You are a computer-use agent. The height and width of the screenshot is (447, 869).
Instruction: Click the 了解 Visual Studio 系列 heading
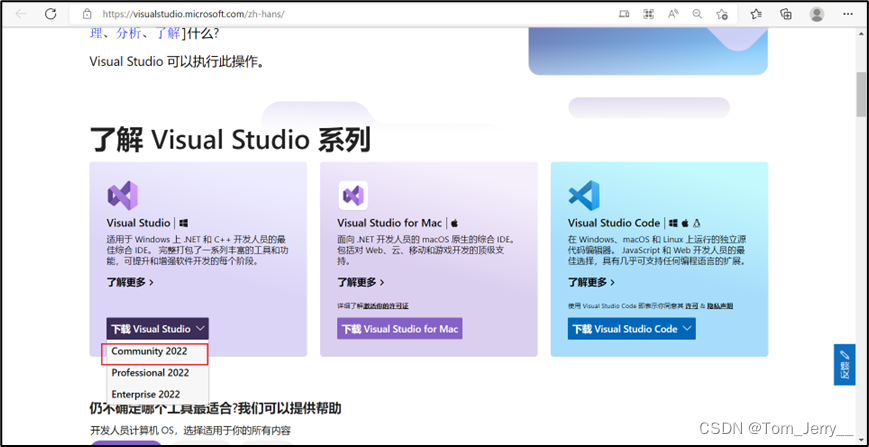tap(230, 141)
